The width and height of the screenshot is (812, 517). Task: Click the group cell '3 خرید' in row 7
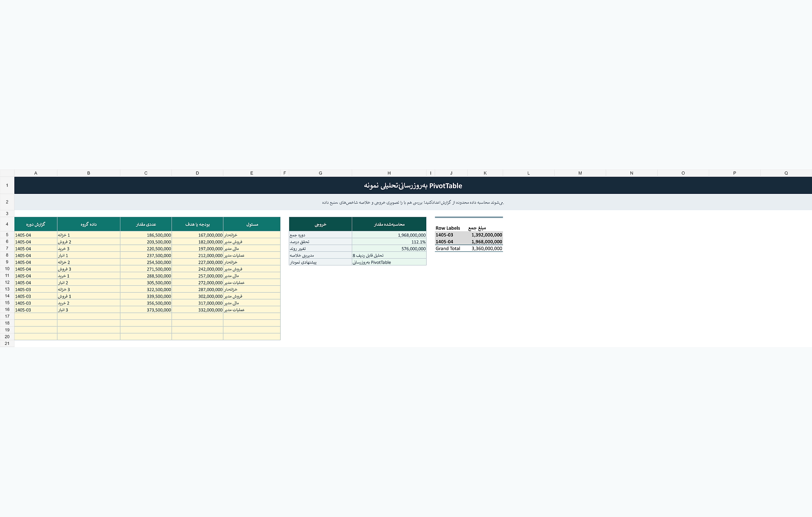pyautogui.click(x=89, y=249)
